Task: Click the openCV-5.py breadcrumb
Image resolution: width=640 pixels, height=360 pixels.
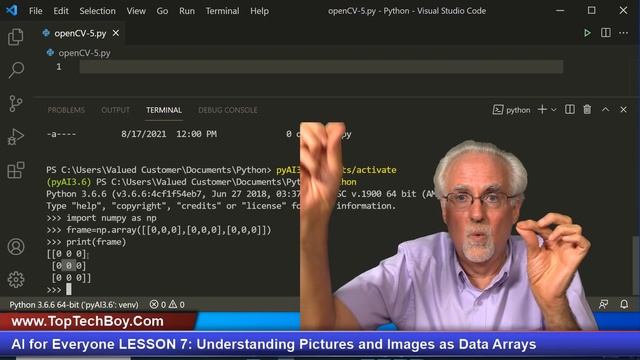Action: [x=84, y=53]
